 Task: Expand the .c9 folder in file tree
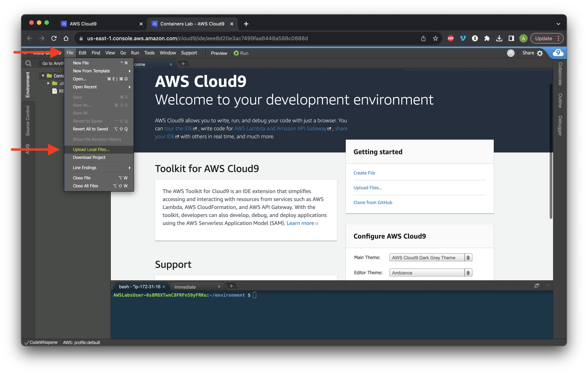(x=48, y=83)
